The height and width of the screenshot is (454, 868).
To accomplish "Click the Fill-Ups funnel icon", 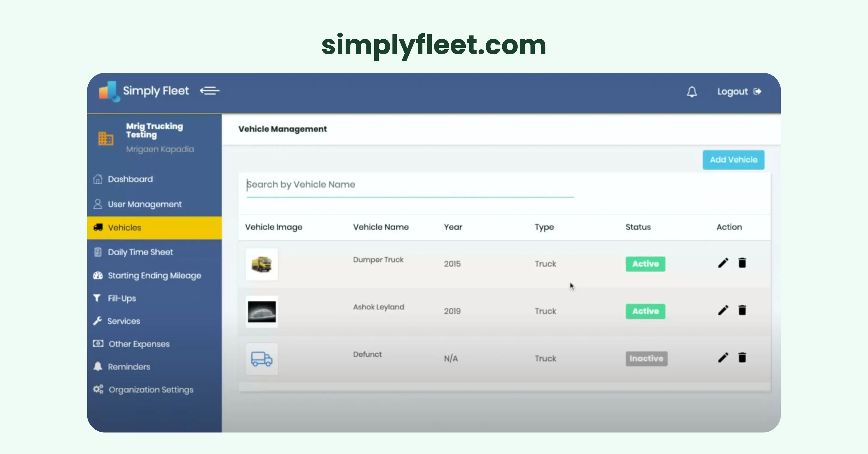I will tap(97, 298).
